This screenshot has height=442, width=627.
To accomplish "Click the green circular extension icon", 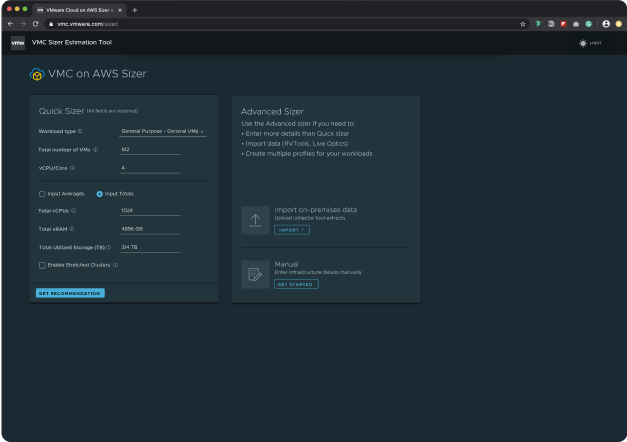I will click(589, 24).
